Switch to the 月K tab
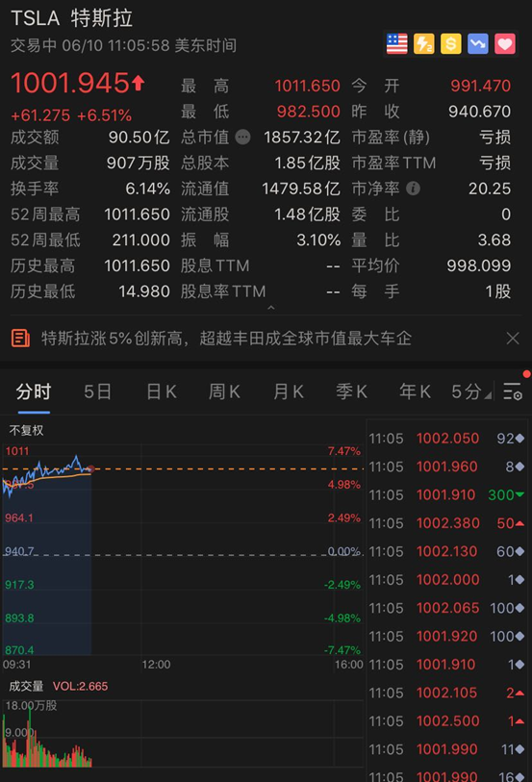The image size is (532, 782). [289, 392]
